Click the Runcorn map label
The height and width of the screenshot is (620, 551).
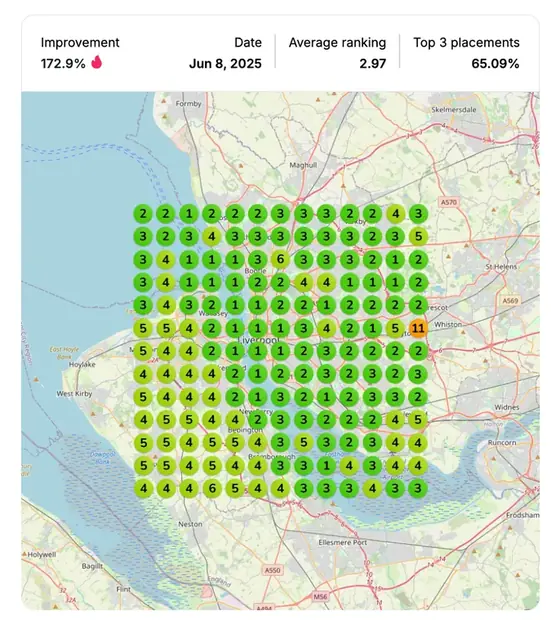pyautogui.click(x=502, y=442)
